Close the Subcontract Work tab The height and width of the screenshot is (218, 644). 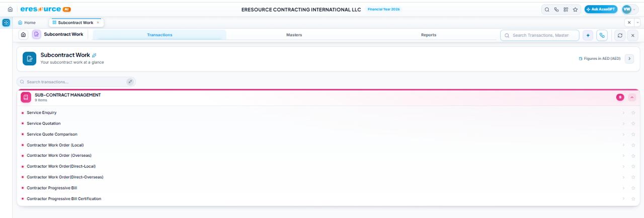point(98,23)
